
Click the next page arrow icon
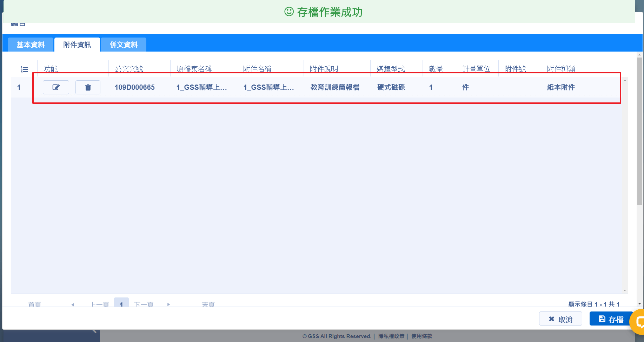coord(168,304)
